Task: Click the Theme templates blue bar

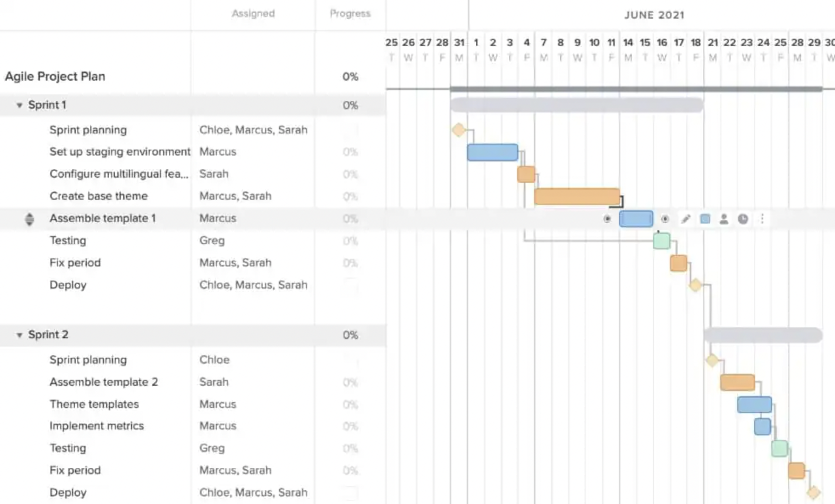Action: pos(754,405)
